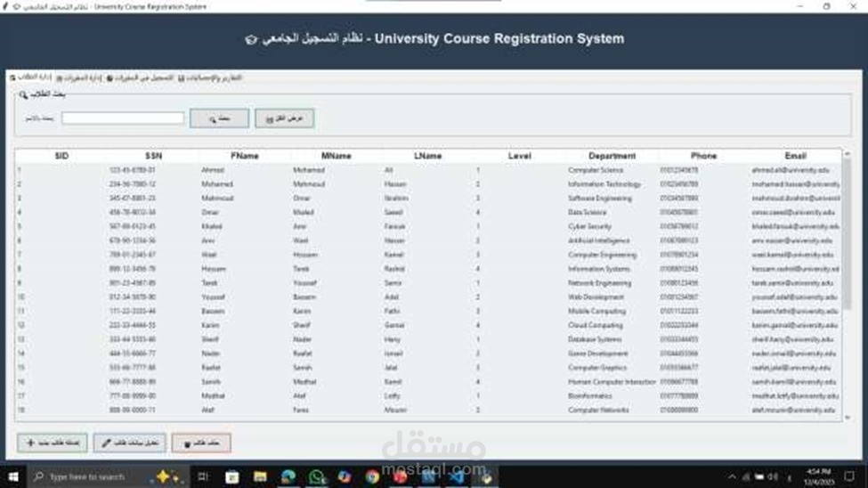Click first name Medhat in row 17
This screenshot has height=488, width=868.
[x=213, y=396]
